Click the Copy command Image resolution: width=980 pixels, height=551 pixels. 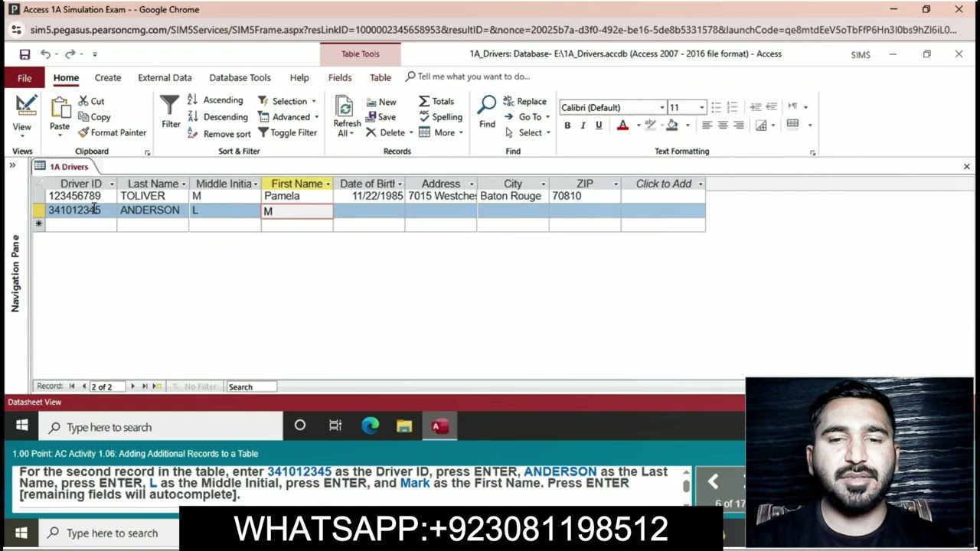(x=94, y=117)
